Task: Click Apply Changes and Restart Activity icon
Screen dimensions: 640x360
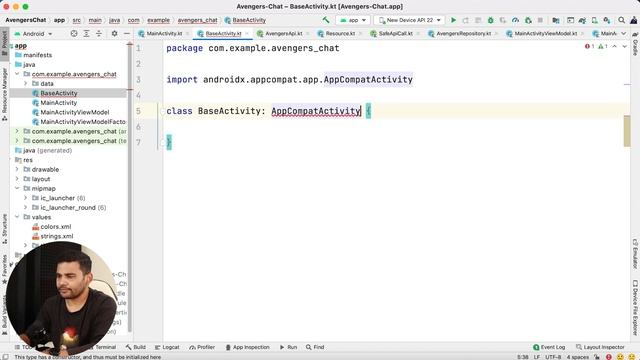Action: click(466, 20)
